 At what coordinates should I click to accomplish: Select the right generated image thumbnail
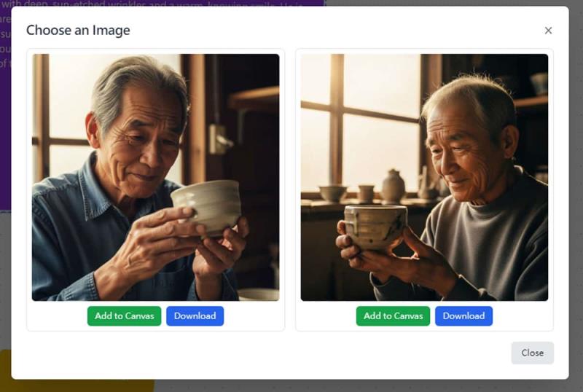click(424, 177)
